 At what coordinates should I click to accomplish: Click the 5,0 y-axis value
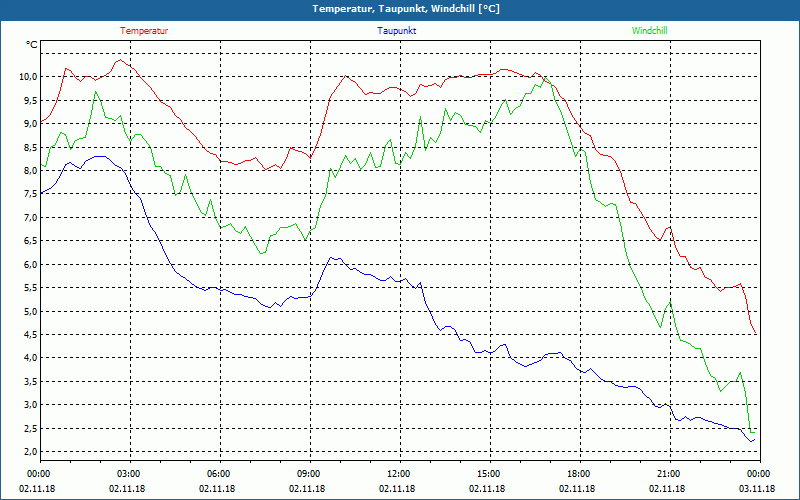31,311
